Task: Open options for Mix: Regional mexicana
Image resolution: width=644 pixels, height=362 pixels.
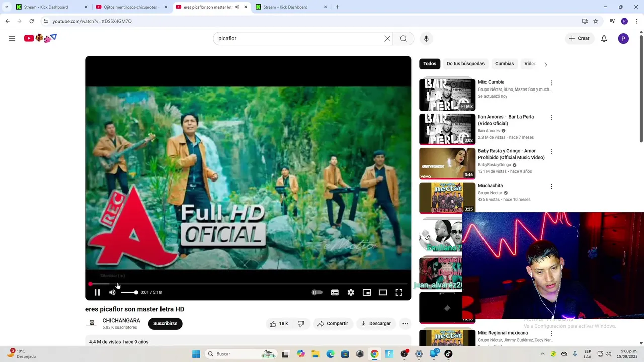Action: pyautogui.click(x=551, y=334)
